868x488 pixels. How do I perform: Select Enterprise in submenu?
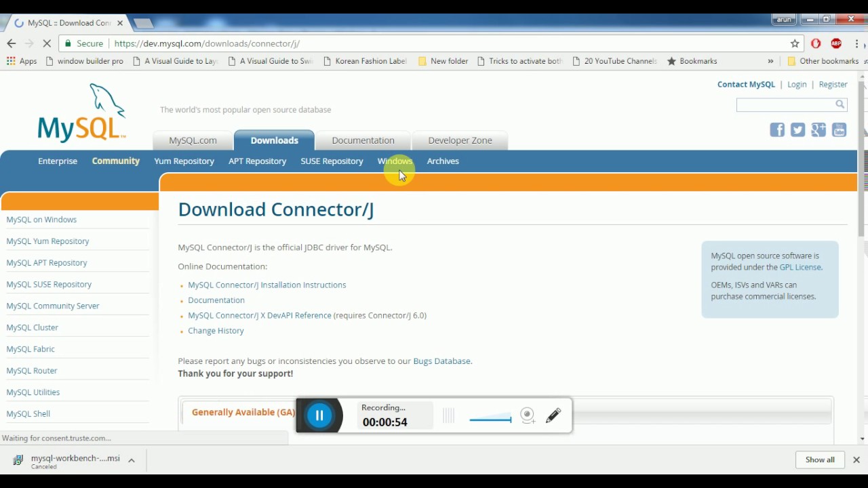pos(58,161)
